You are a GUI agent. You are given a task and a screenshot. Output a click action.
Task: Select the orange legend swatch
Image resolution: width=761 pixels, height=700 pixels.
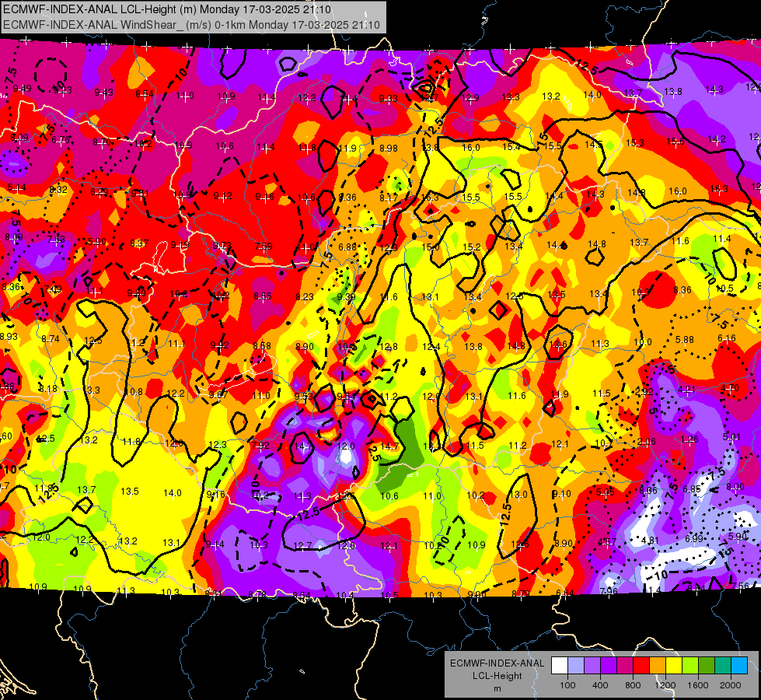[658, 666]
